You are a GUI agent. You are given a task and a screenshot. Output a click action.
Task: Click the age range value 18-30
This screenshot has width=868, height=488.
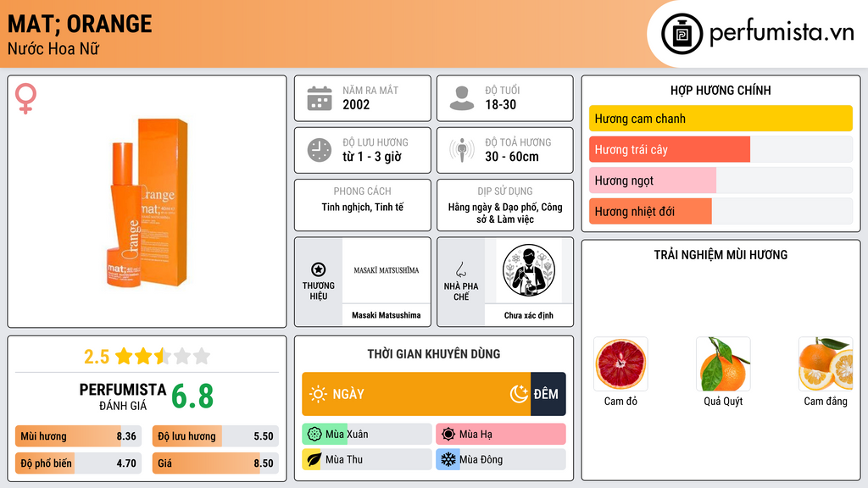tap(500, 104)
